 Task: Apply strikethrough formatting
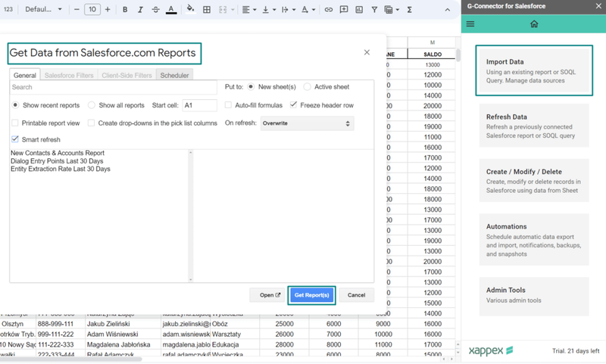click(x=156, y=10)
